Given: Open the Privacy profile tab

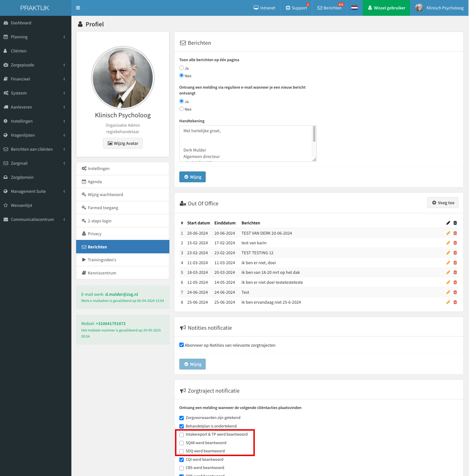Looking at the screenshot, I should (x=123, y=234).
